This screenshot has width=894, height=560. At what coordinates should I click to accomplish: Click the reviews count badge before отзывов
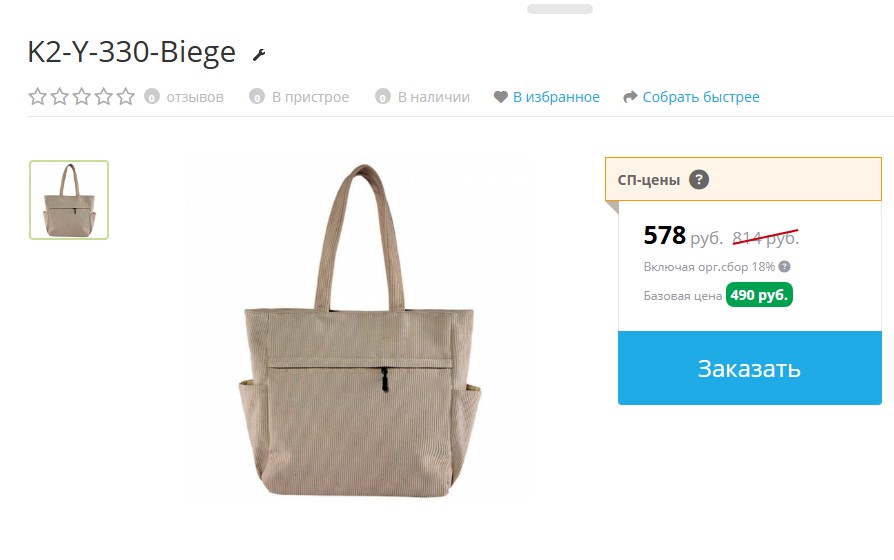[152, 97]
